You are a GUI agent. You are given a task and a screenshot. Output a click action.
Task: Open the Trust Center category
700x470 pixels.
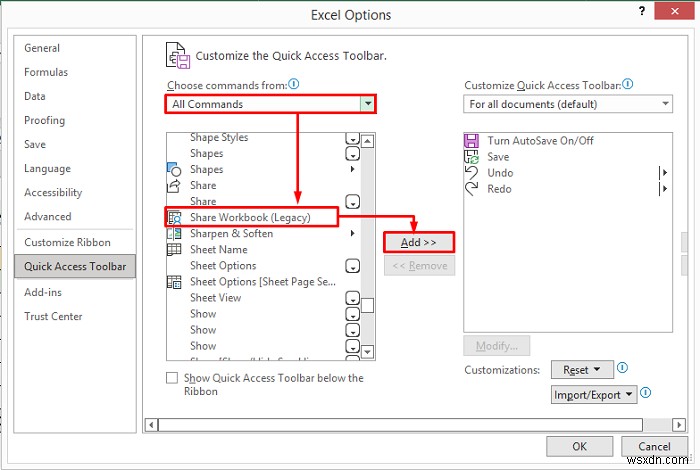[x=53, y=316]
